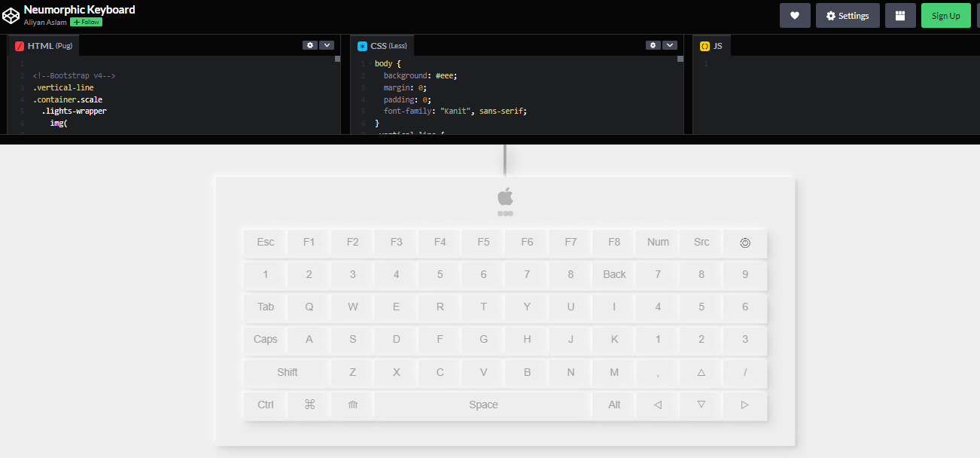980x458 pixels.
Task: Click the Command key symbol
Action: tap(309, 405)
